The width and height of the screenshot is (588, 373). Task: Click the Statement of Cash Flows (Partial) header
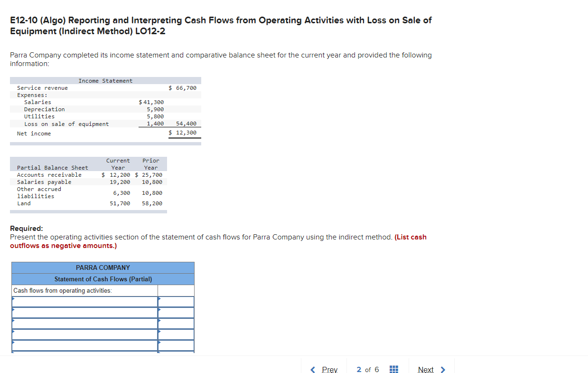[x=103, y=279]
